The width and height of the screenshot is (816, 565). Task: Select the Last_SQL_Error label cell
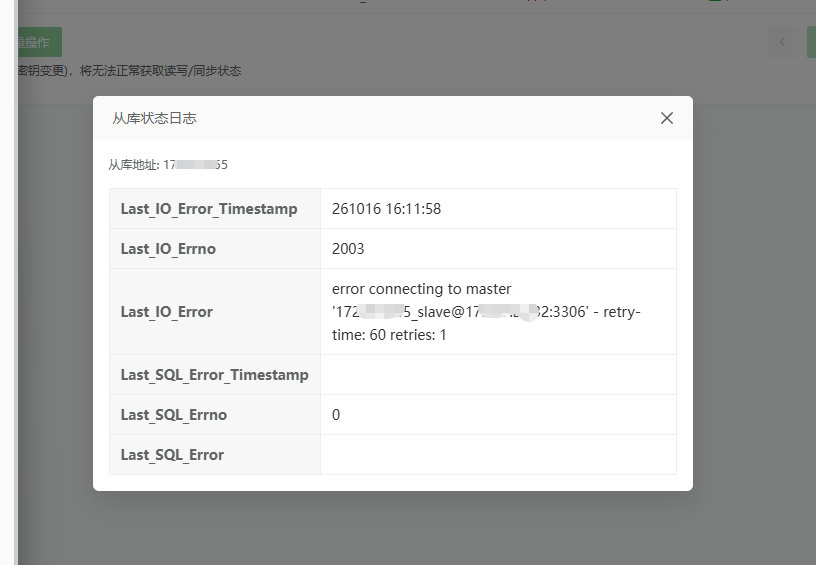pos(215,455)
